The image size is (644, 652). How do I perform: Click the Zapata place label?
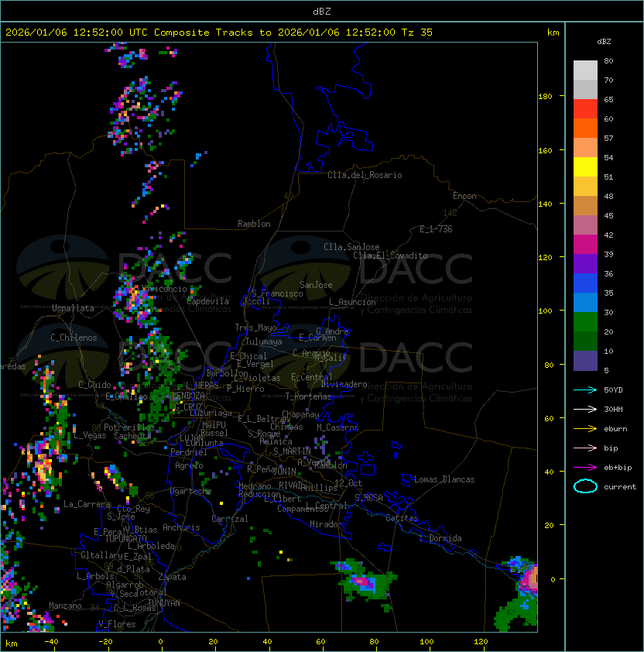coord(172,577)
